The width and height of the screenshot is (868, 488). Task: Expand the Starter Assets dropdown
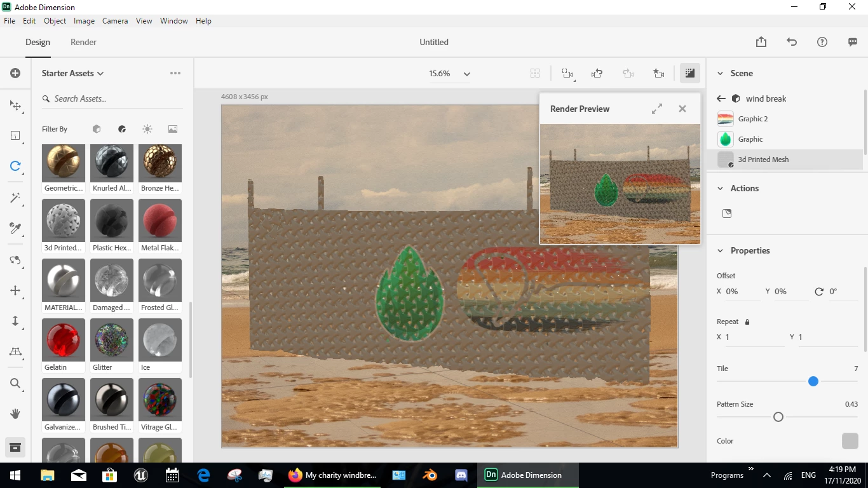coord(72,73)
